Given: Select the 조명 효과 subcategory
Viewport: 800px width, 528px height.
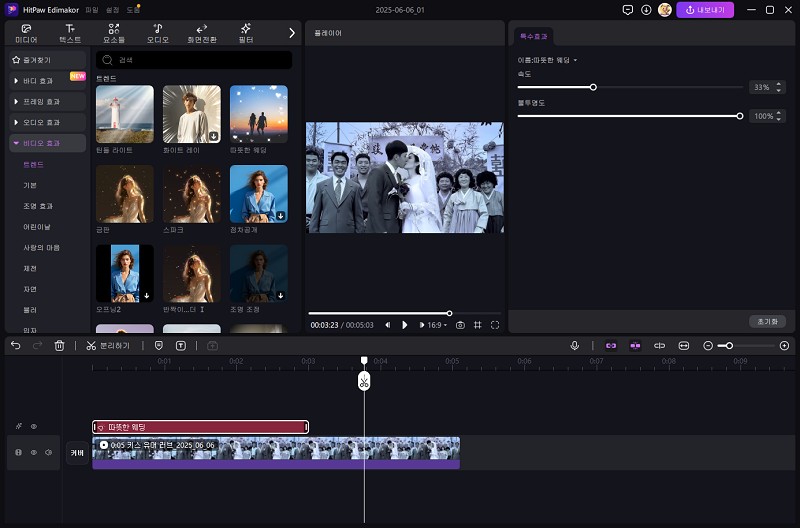Looking at the screenshot, I should (x=38, y=206).
